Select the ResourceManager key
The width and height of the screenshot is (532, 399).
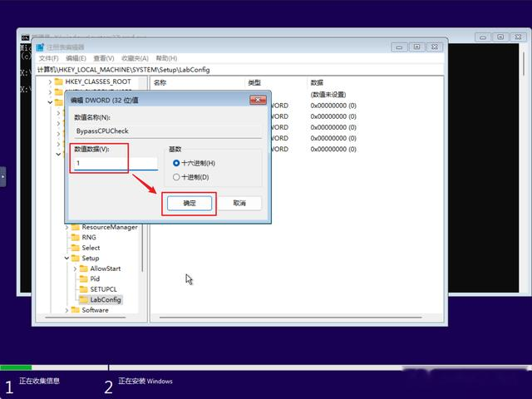(x=110, y=227)
